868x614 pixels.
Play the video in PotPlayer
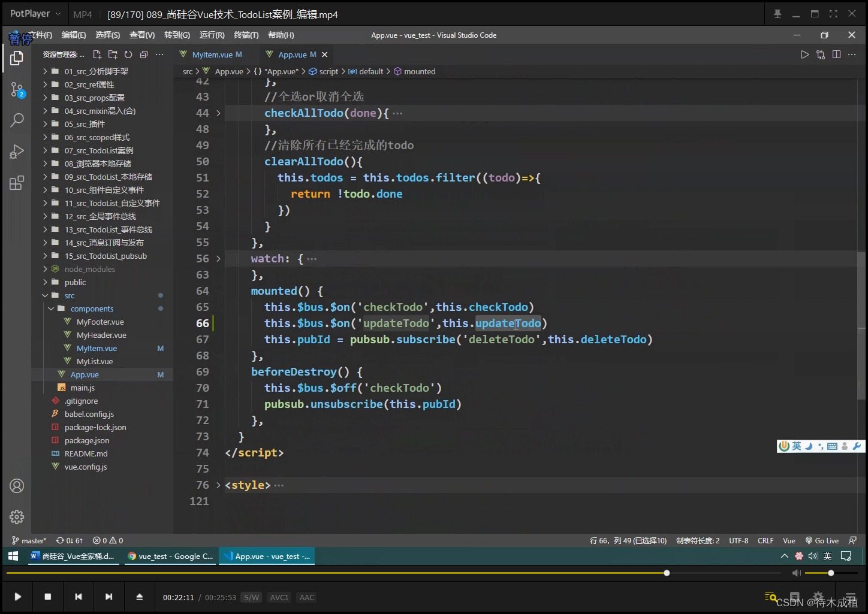18,597
